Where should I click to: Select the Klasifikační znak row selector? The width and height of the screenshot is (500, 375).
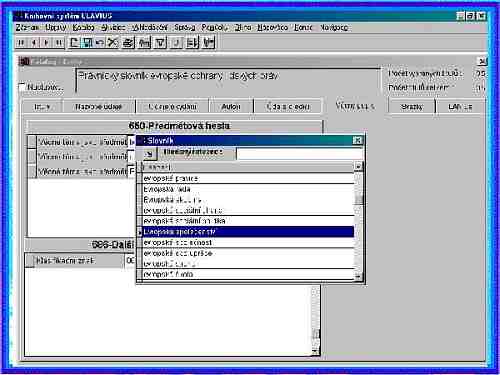point(30,260)
